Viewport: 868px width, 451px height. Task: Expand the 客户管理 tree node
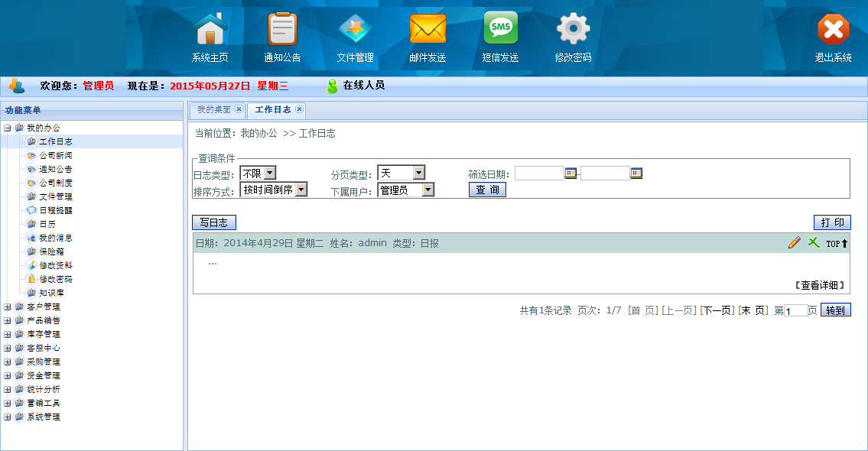tap(8, 307)
